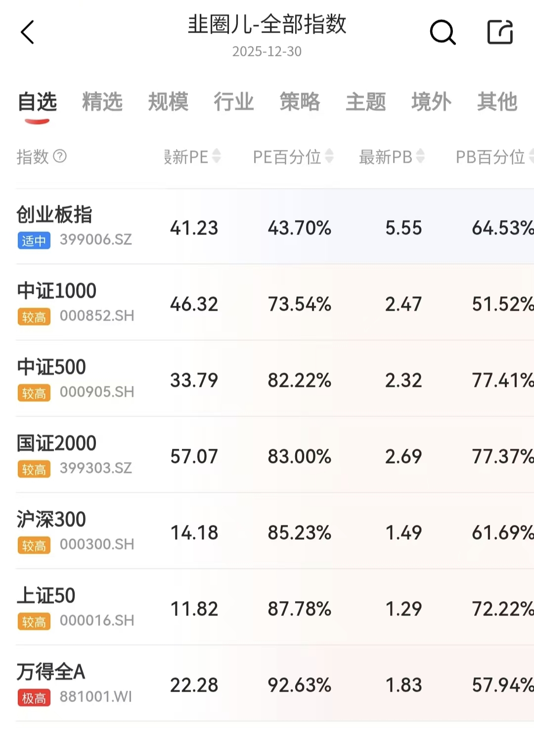This screenshot has height=756, width=534.
Task: Tap the share icon
Action: 499,33
